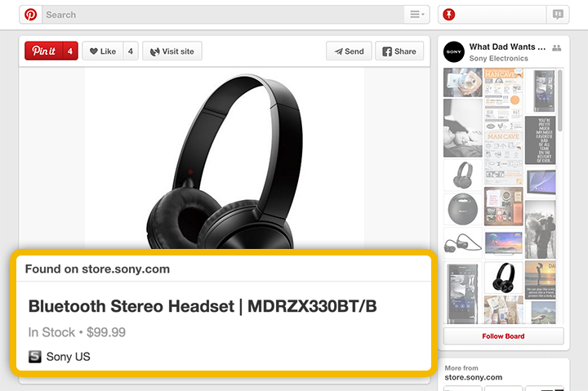Click the red pushpin profile icon

click(449, 15)
